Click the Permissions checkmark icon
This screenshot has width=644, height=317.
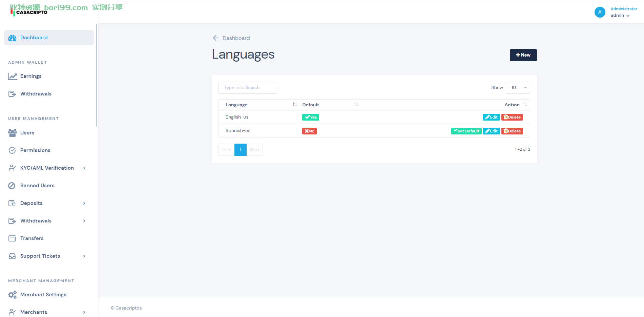(12, 150)
